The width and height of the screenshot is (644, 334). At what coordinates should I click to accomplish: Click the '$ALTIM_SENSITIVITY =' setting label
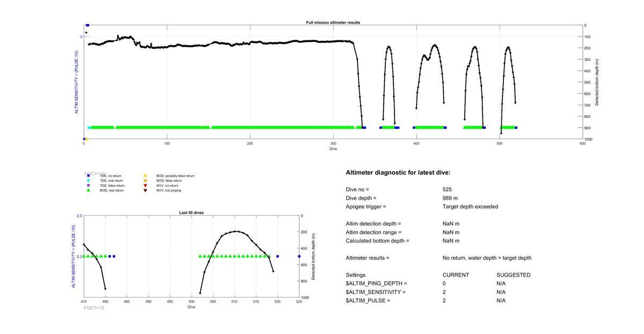point(376,292)
